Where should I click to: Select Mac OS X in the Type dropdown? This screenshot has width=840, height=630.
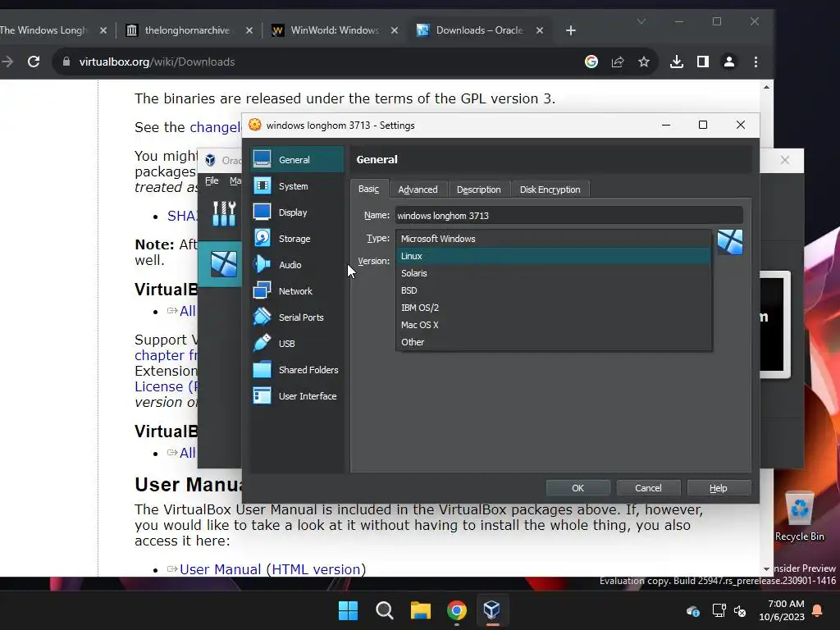tap(554, 325)
